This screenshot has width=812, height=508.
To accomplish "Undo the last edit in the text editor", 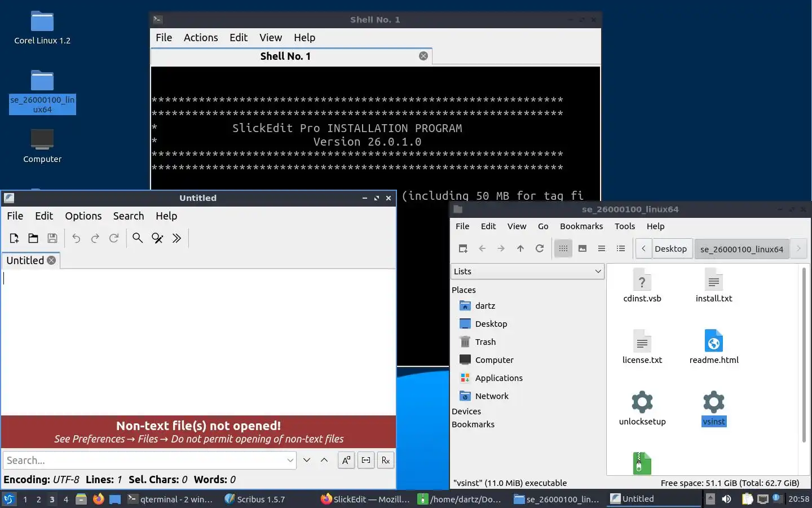I will [x=76, y=238].
